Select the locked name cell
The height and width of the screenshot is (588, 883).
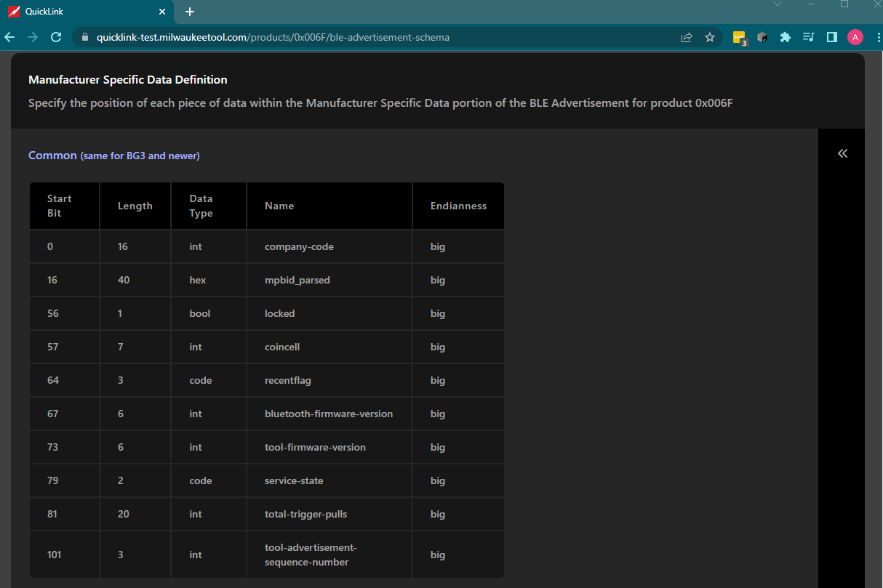tap(329, 313)
